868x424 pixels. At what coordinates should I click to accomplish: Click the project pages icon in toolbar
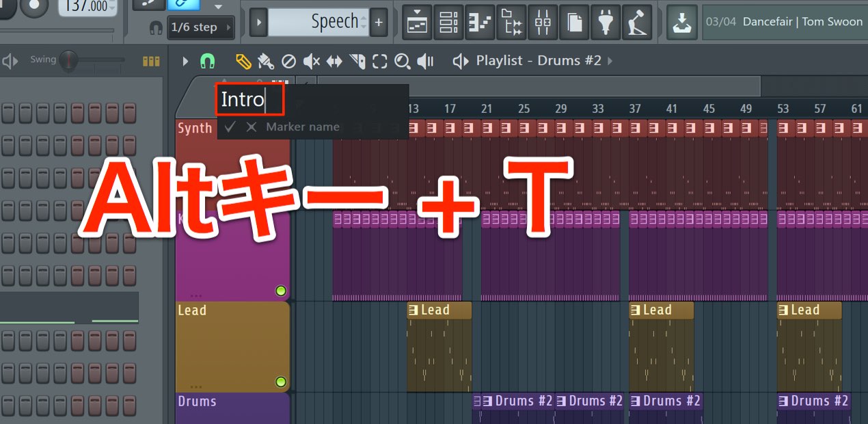[575, 23]
